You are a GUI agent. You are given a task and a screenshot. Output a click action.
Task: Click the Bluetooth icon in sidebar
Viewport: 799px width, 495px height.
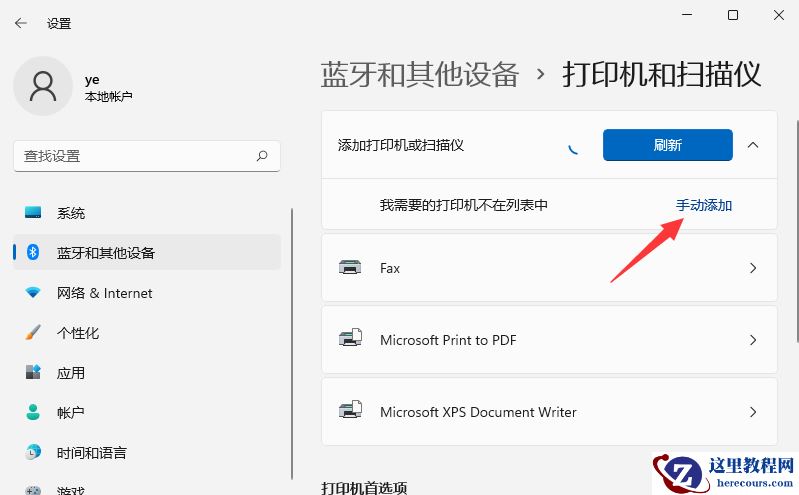(x=33, y=252)
